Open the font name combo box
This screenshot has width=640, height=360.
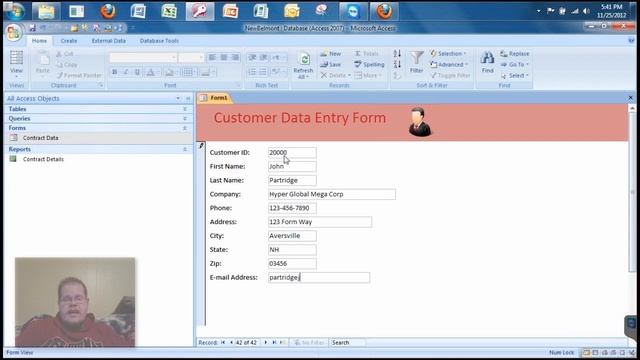pyautogui.click(x=143, y=58)
